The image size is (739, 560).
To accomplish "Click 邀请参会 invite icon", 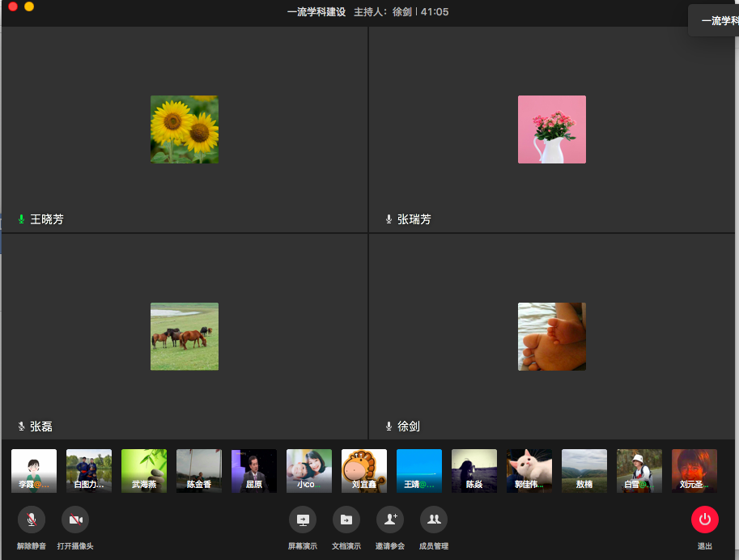I will coord(389,520).
